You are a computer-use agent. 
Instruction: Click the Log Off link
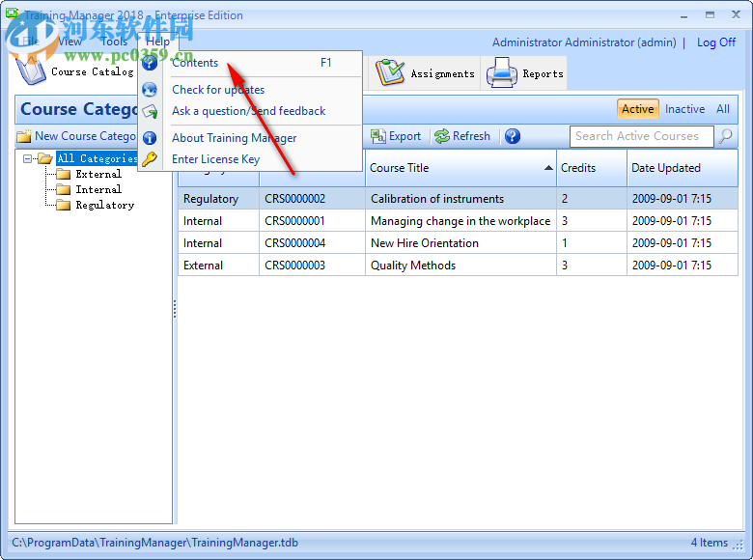[716, 42]
